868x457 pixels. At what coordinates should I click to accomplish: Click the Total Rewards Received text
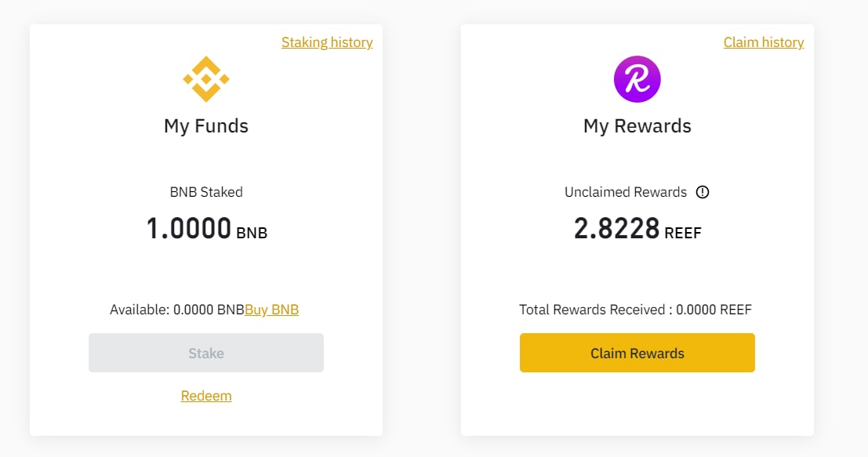(635, 310)
